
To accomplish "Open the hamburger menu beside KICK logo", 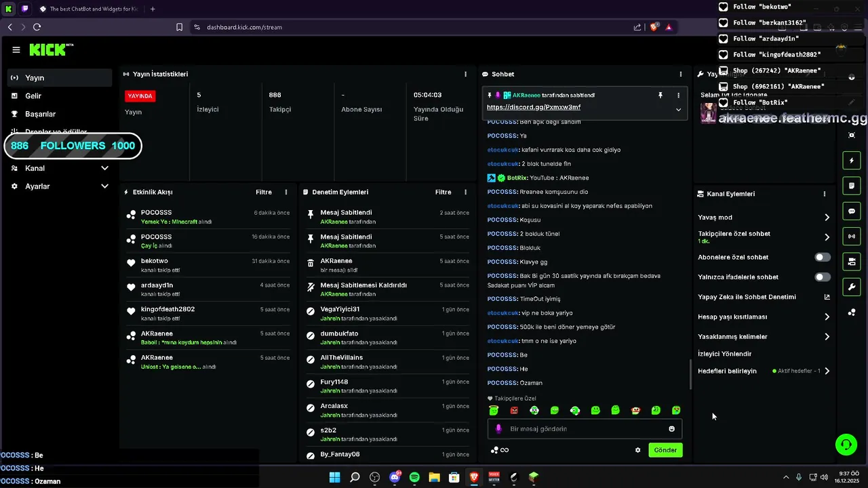I will (x=16, y=49).
